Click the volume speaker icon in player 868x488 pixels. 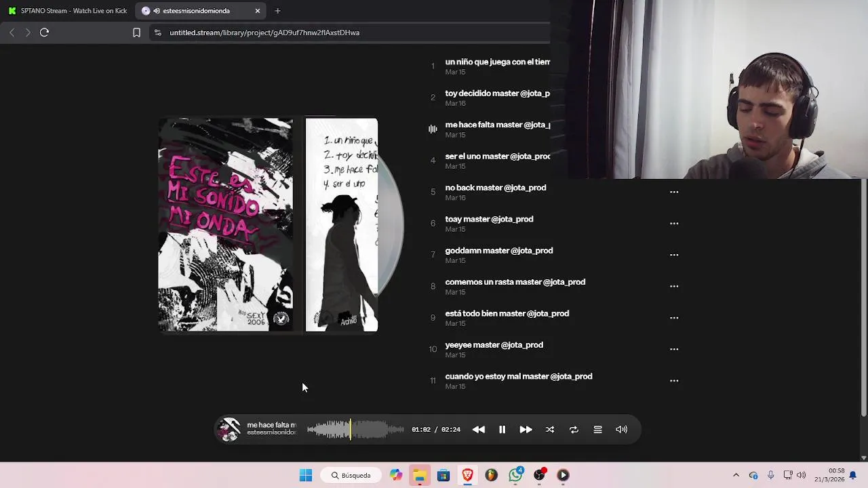click(621, 430)
